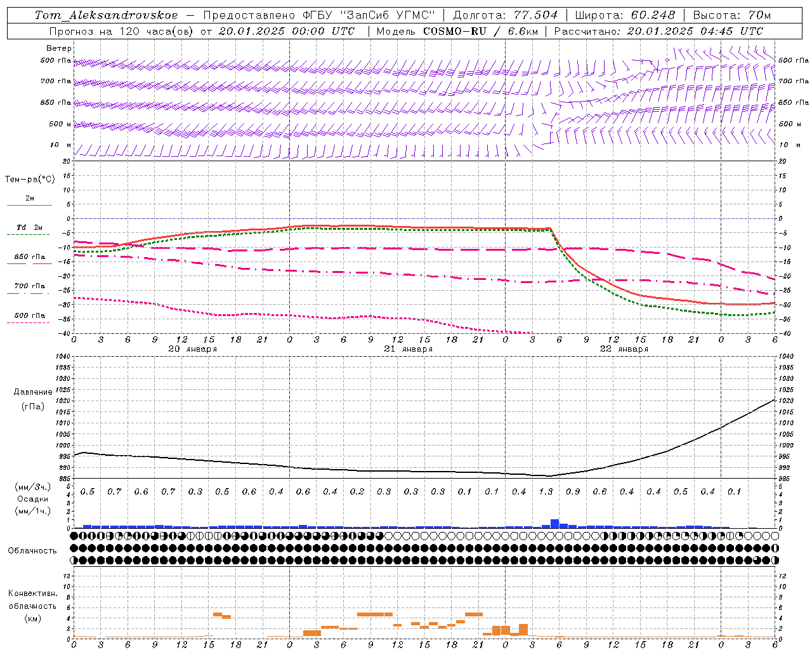Select the Облачность cloud cover label
812x650 pixels.
click(32, 550)
